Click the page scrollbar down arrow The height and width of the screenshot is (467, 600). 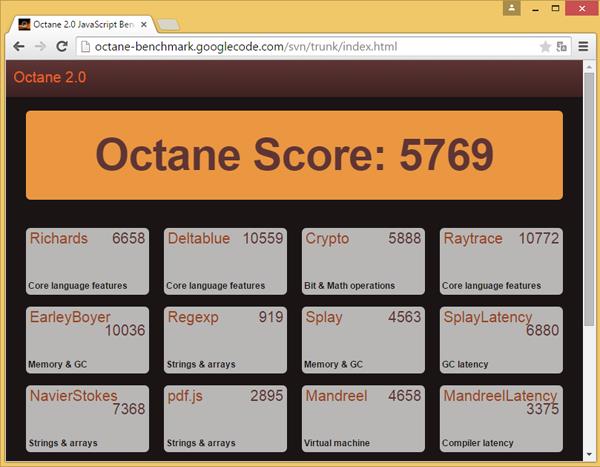589,454
